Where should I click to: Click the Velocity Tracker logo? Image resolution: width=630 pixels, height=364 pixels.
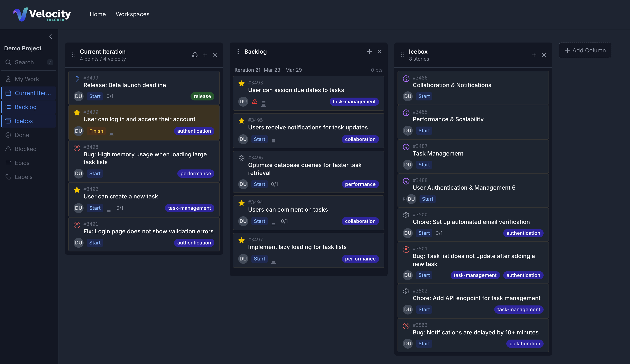coord(42,14)
